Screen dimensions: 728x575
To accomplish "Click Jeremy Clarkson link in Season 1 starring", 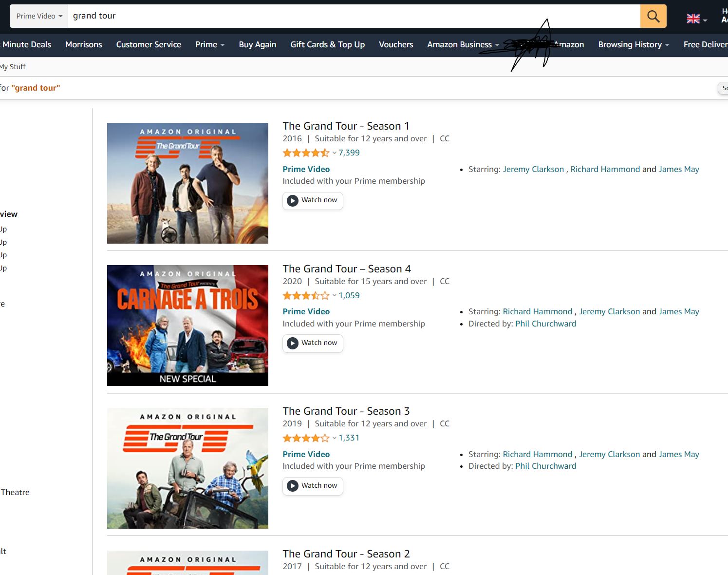I will (533, 169).
